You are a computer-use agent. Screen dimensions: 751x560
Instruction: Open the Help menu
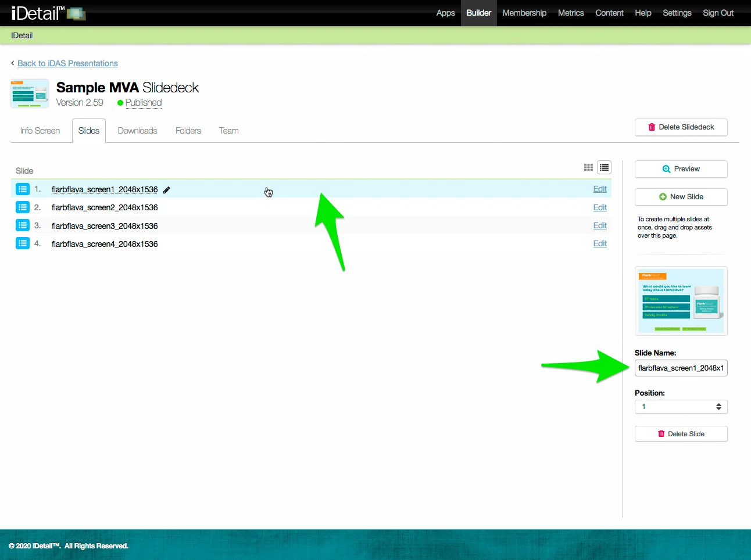click(643, 13)
